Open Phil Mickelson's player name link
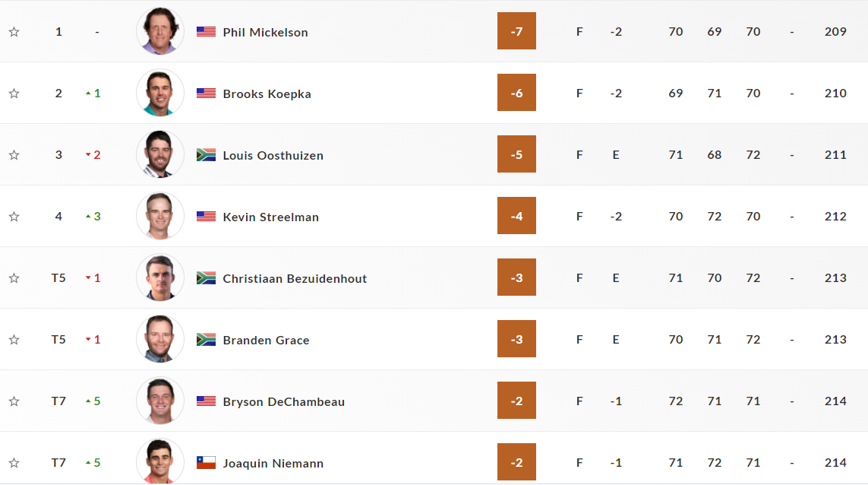 point(265,32)
